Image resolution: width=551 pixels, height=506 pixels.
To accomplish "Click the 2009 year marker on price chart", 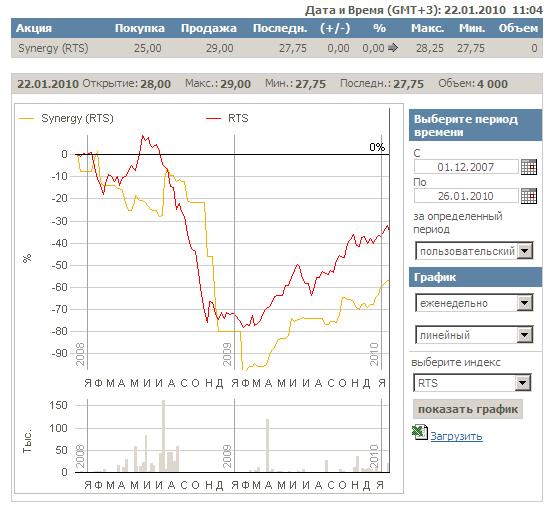I will pyautogui.click(x=227, y=354).
